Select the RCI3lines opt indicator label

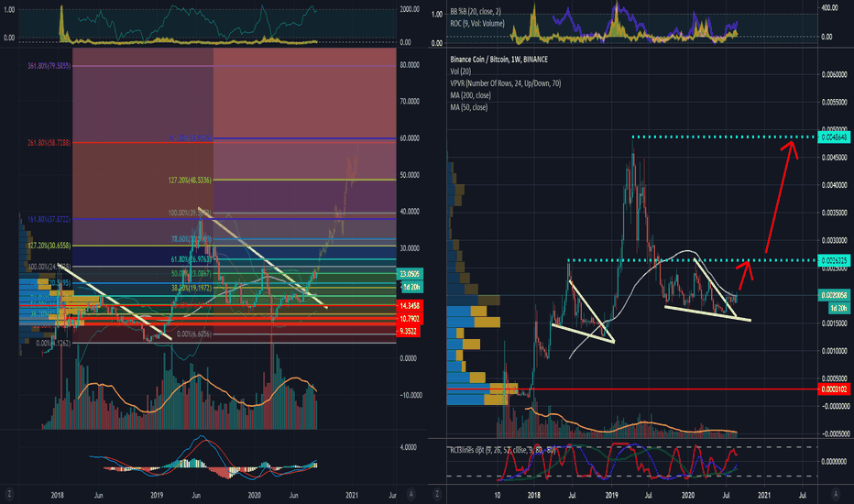pos(503,450)
